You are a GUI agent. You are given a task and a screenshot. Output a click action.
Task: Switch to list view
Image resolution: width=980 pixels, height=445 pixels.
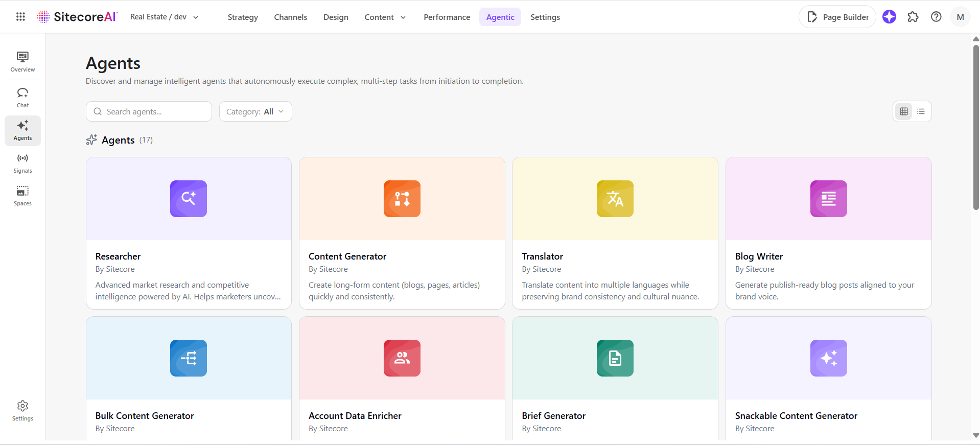[x=921, y=111]
